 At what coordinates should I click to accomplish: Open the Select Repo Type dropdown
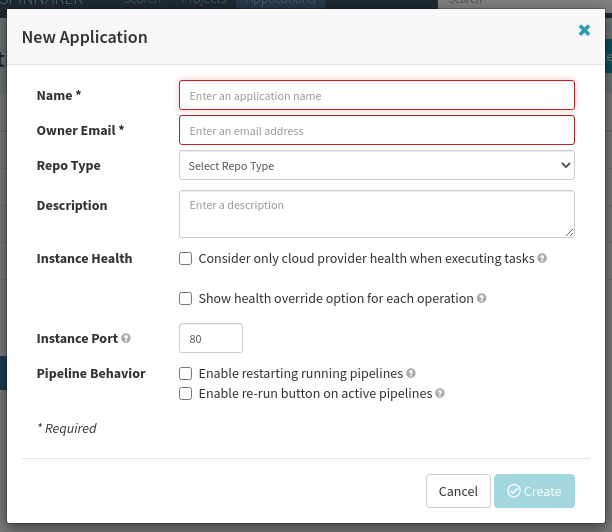pyautogui.click(x=376, y=165)
